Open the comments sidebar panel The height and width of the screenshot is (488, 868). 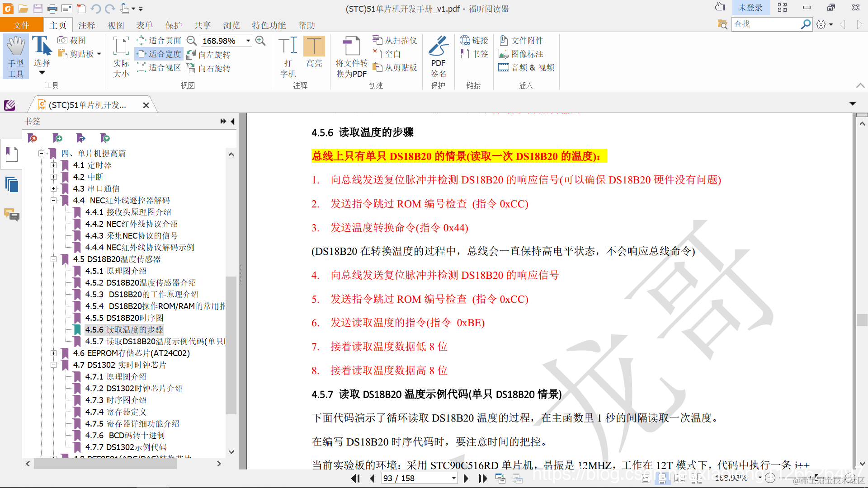(x=12, y=214)
